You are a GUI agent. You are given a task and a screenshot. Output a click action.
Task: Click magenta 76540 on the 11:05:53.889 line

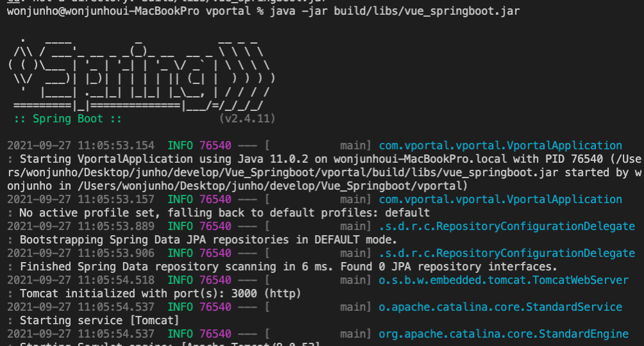click(x=216, y=227)
